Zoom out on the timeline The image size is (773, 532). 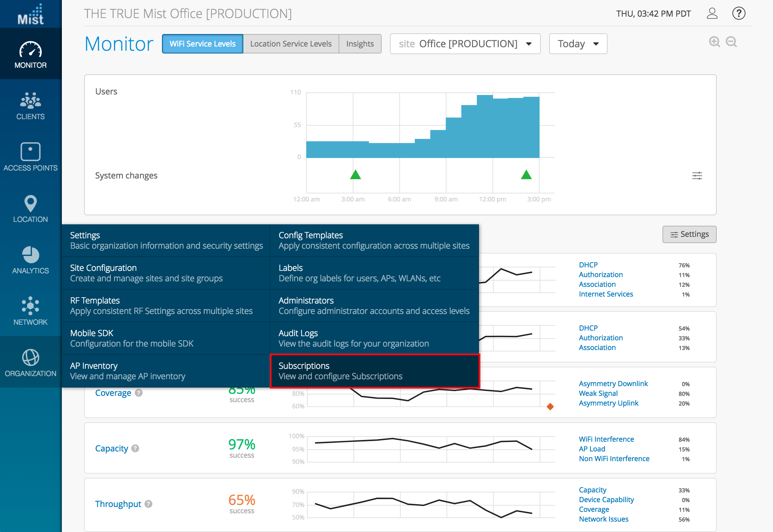point(731,42)
